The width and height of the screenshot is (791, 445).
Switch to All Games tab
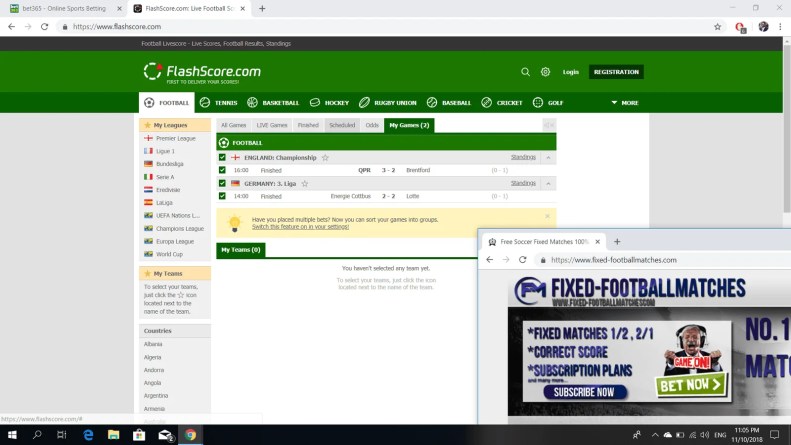(x=234, y=125)
